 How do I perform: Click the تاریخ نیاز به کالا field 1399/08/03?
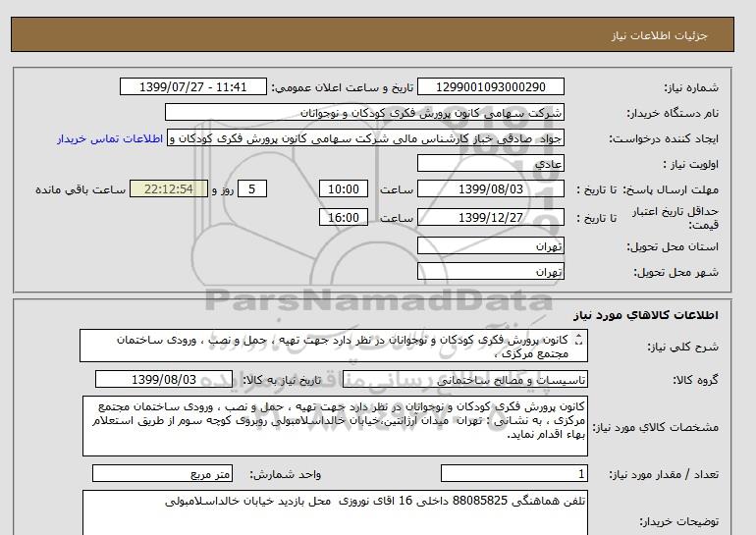tap(164, 379)
